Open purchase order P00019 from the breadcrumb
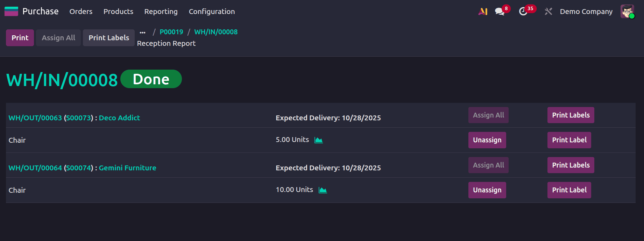Screen dimensions: 644x241 point(171,32)
